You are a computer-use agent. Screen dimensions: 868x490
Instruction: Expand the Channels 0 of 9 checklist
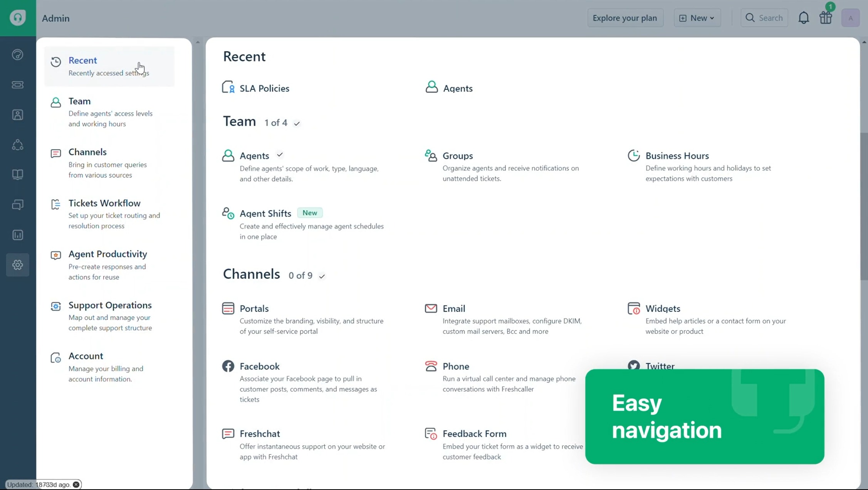click(322, 276)
